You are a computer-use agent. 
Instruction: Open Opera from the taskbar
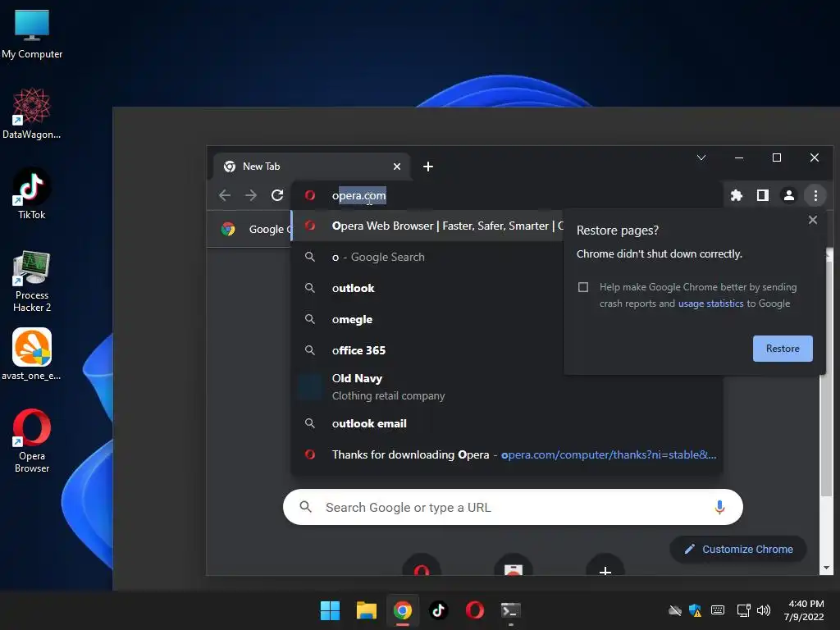coord(475,610)
